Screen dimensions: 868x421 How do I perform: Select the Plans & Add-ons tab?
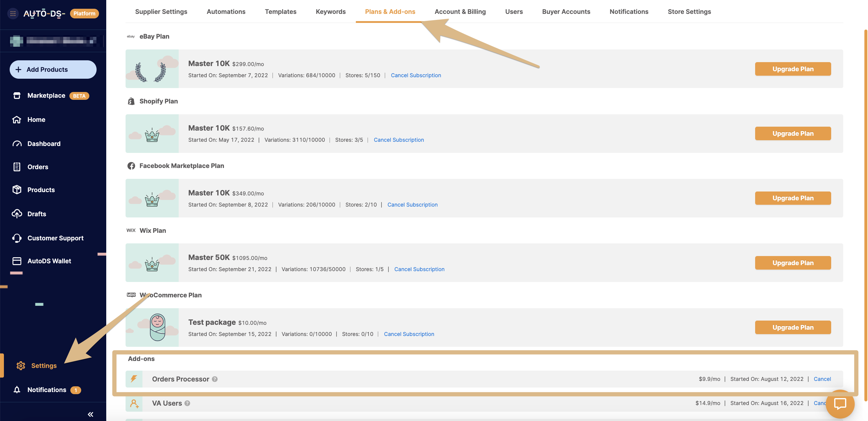coord(390,11)
